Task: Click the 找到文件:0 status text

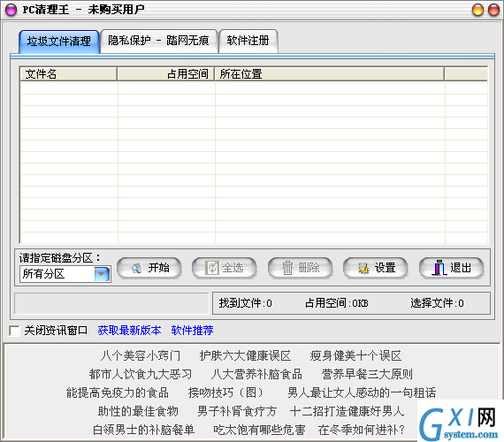Action: click(x=245, y=303)
